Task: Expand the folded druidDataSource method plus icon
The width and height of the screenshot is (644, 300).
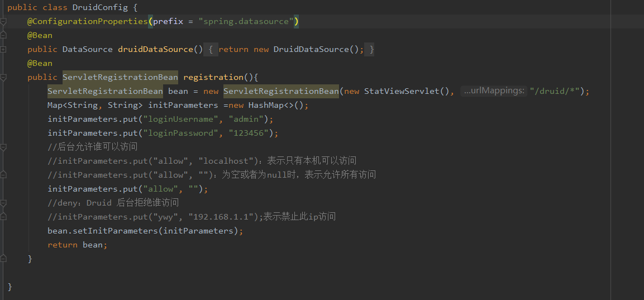Action: point(3,49)
